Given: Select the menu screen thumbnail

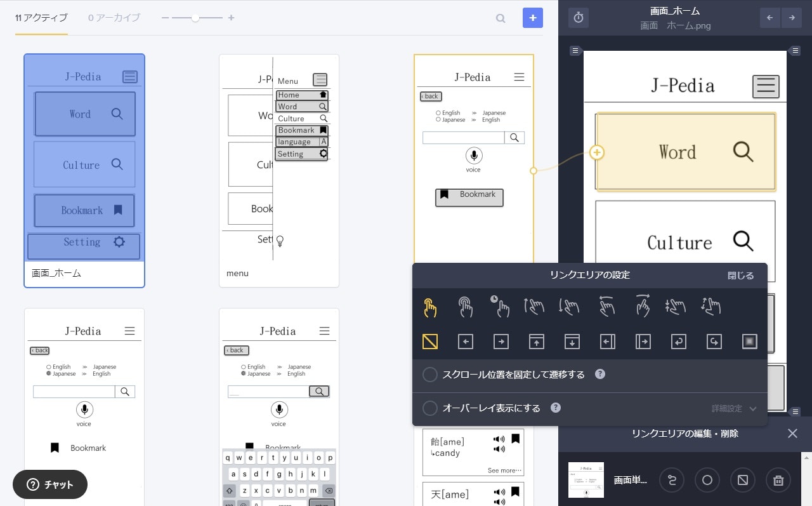Looking at the screenshot, I should pyautogui.click(x=279, y=170).
